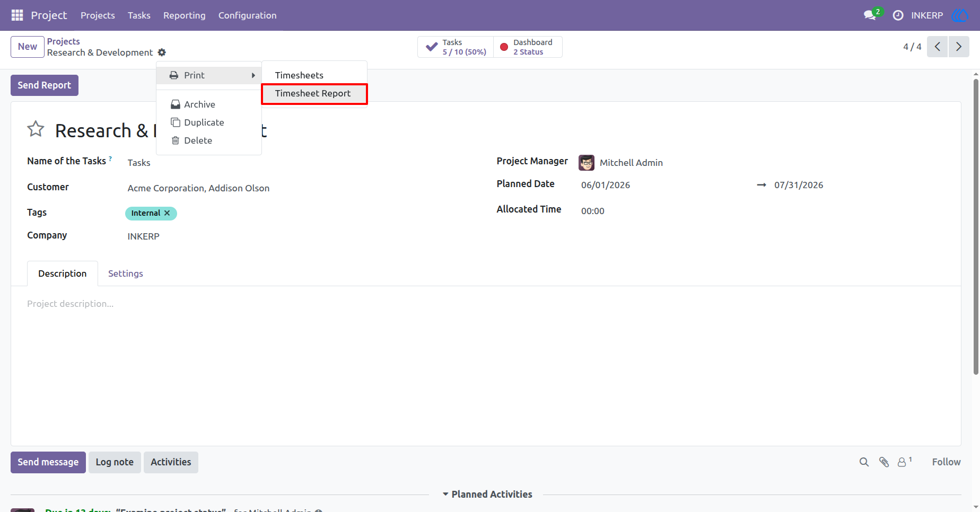980x512 pixels.
Task: Click Mitchell Admin avatar image
Action: [x=587, y=163]
